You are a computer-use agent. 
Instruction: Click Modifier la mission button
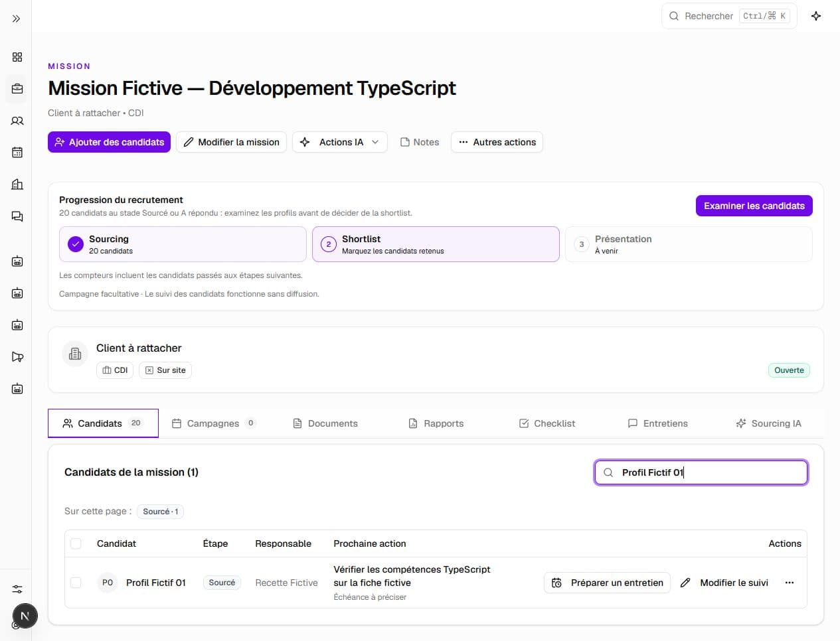pyautogui.click(x=231, y=142)
